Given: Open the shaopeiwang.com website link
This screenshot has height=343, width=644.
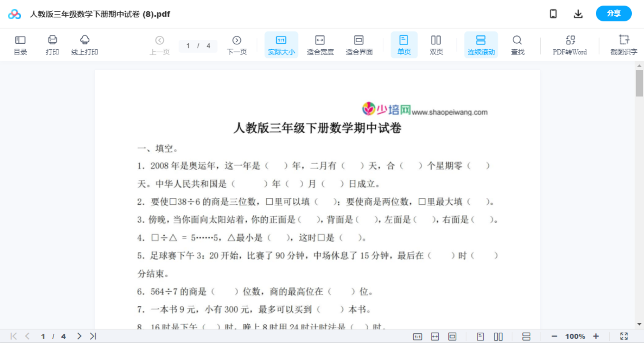Looking at the screenshot, I should click(x=451, y=111).
